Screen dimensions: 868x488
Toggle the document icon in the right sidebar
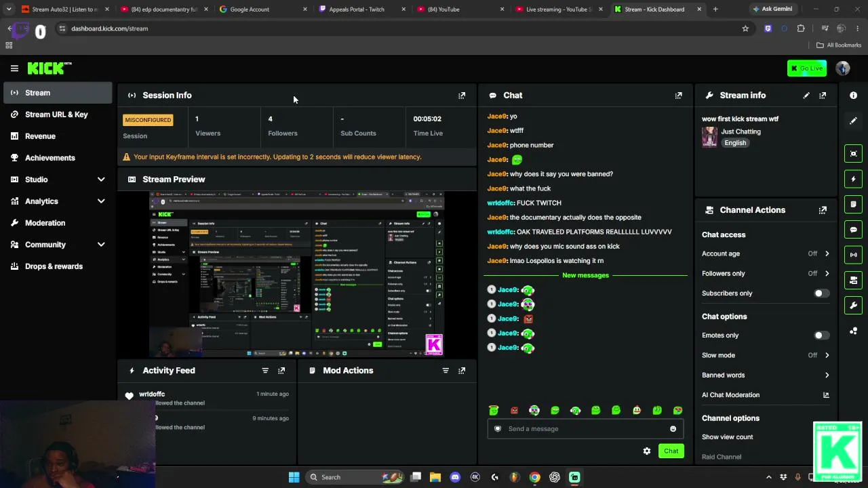point(853,204)
